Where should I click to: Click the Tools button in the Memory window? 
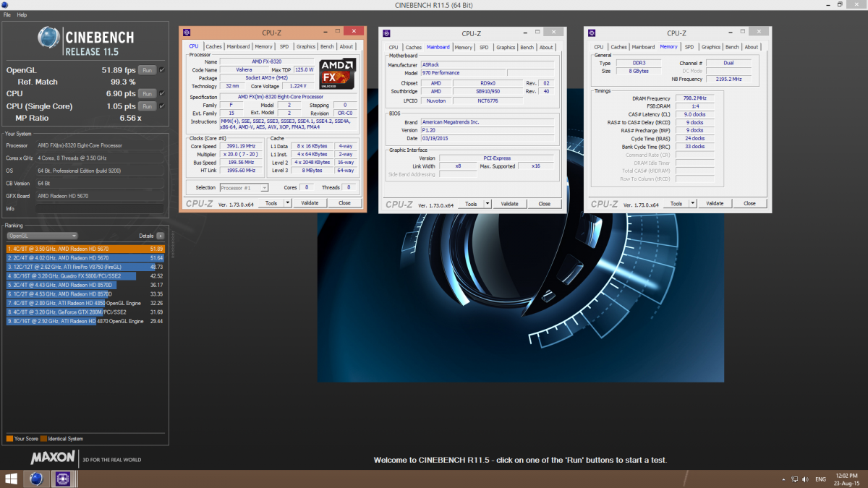point(676,204)
